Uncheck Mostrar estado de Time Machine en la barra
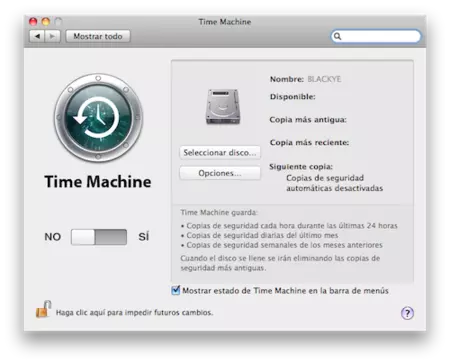 [175, 290]
